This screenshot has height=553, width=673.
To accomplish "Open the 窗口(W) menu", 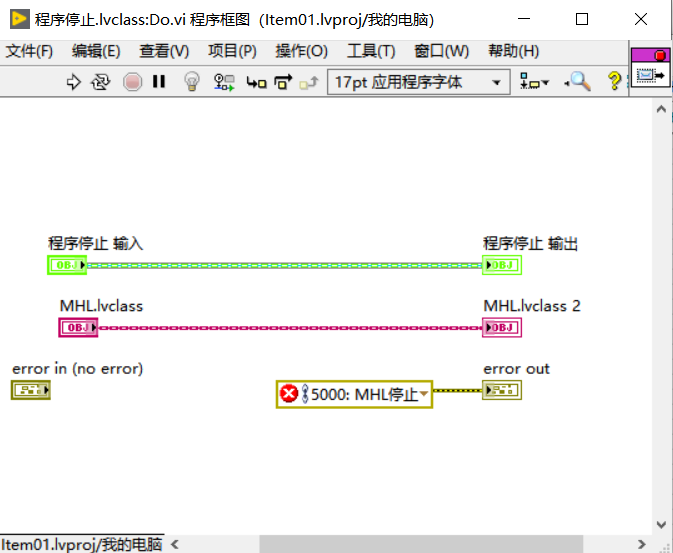I will click(441, 51).
